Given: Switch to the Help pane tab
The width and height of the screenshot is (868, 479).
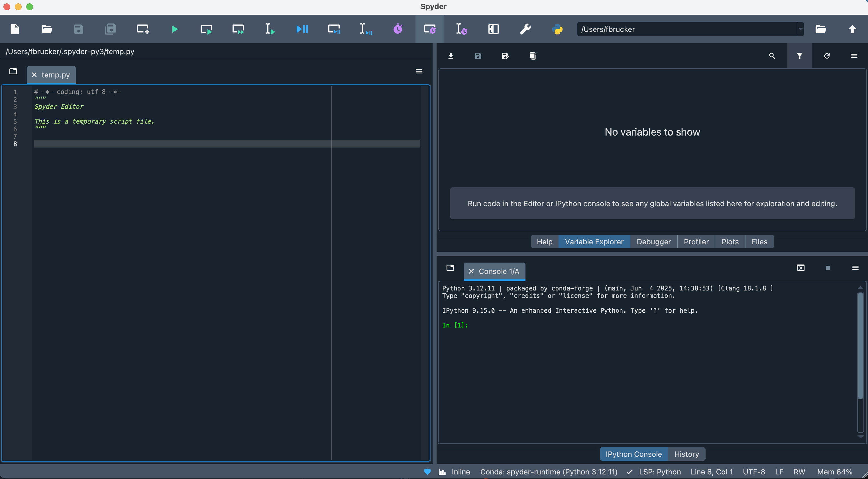Looking at the screenshot, I should coord(545,241).
